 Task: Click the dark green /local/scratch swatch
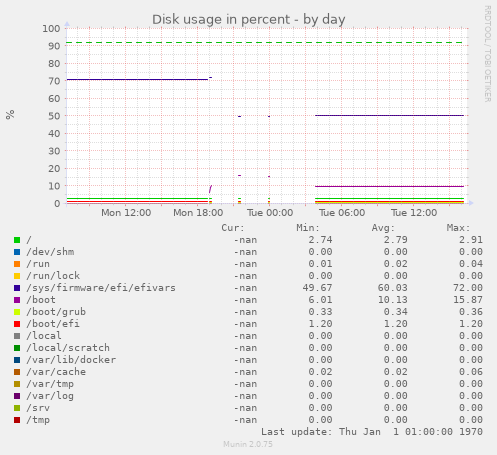17,348
